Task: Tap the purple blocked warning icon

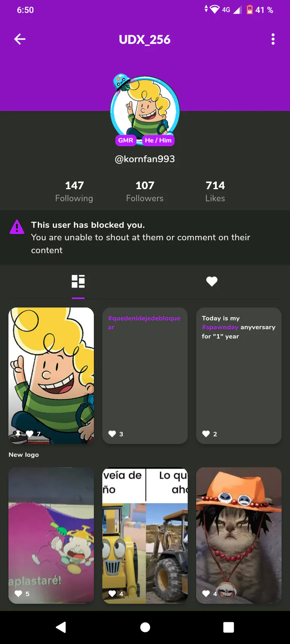Action: point(17,227)
